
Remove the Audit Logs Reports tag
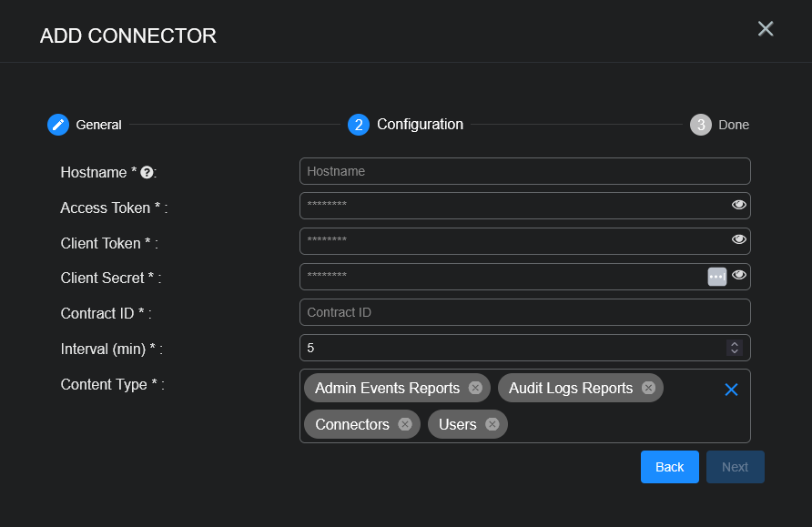point(648,388)
